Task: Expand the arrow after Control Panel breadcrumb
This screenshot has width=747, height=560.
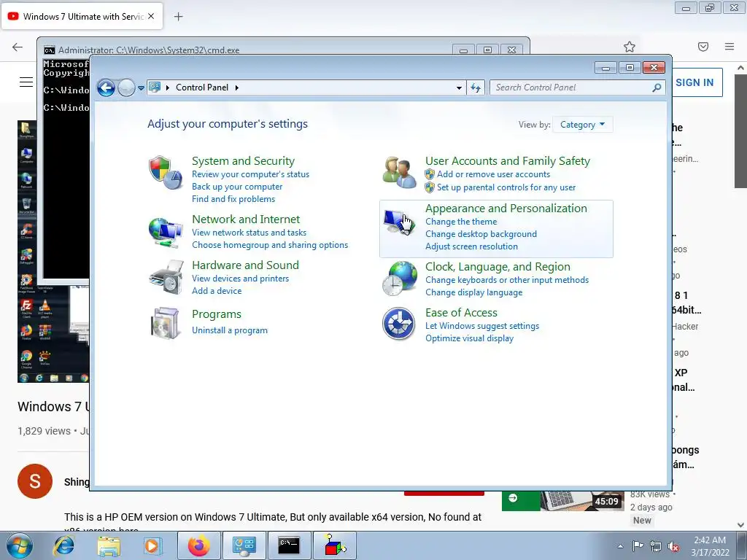Action: click(237, 87)
